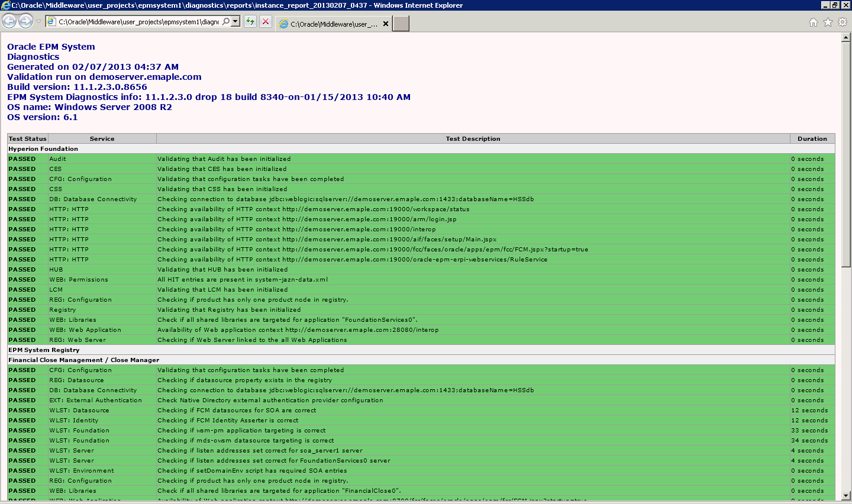
Task: Click the "Test Description" column header
Action: [x=473, y=139]
